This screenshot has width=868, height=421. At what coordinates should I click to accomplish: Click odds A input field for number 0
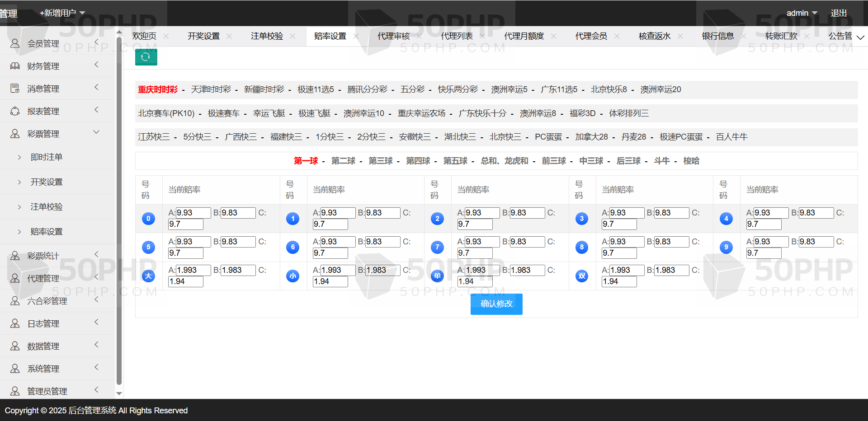point(193,213)
